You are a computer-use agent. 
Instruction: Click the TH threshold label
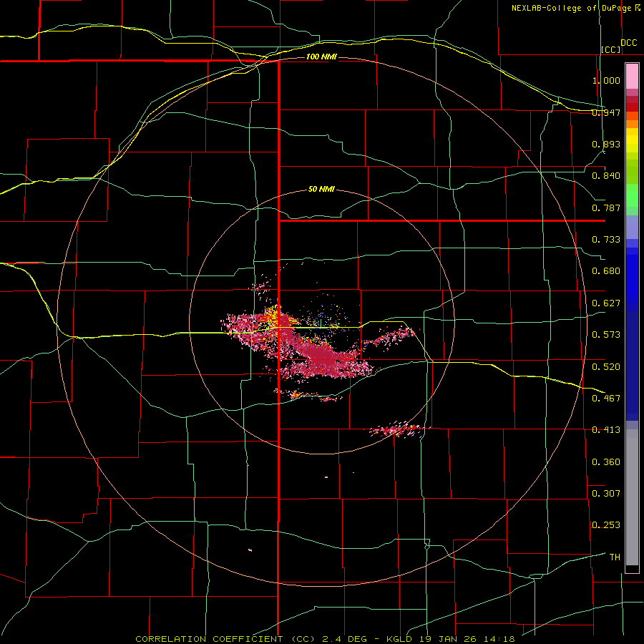click(x=615, y=557)
